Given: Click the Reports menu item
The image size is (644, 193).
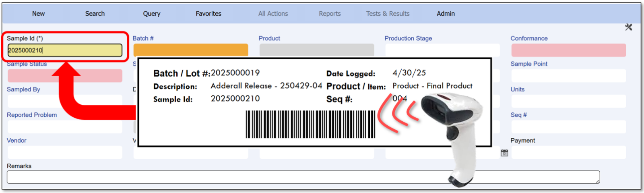Looking at the screenshot, I should tap(330, 14).
